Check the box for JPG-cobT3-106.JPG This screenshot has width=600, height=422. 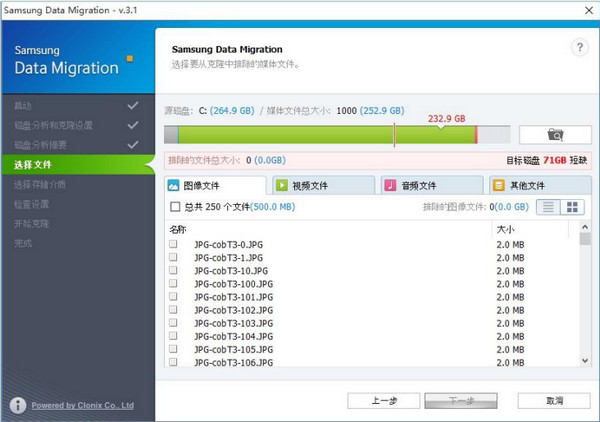(x=173, y=362)
